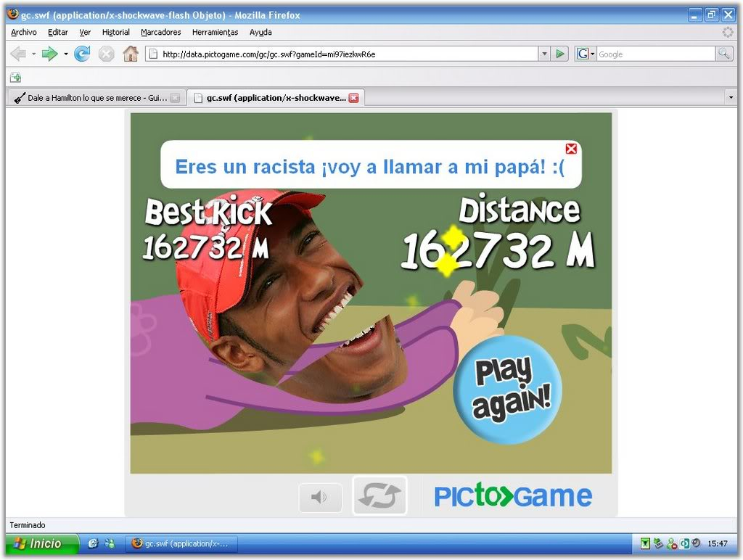
Task: Reload the current page
Action: pyautogui.click(x=82, y=54)
